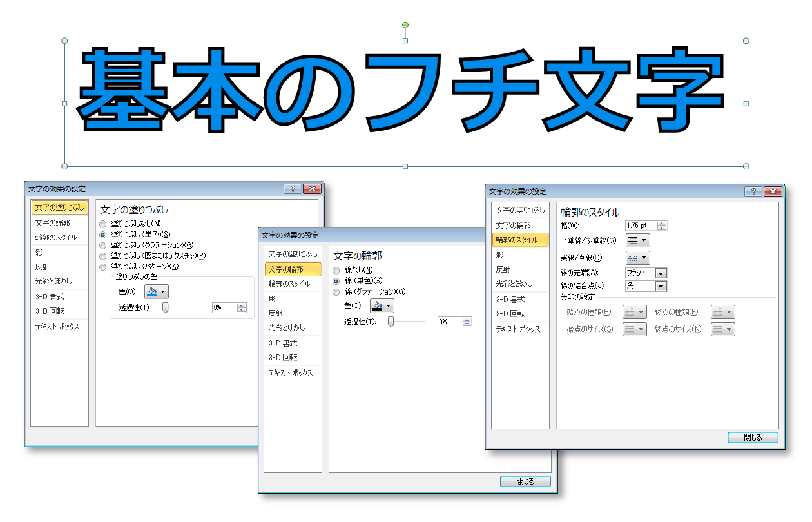Click the up arrow to increase 1.75 pt width

662,222
